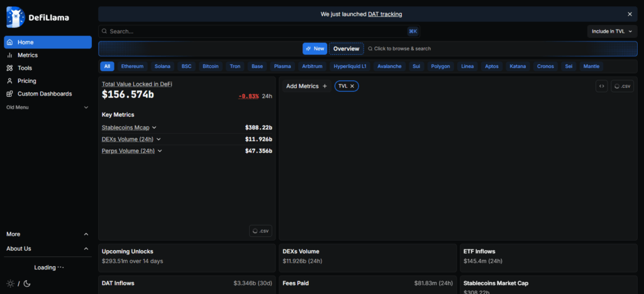Click the Add Metrics button
This screenshot has height=294, width=644.
306,86
